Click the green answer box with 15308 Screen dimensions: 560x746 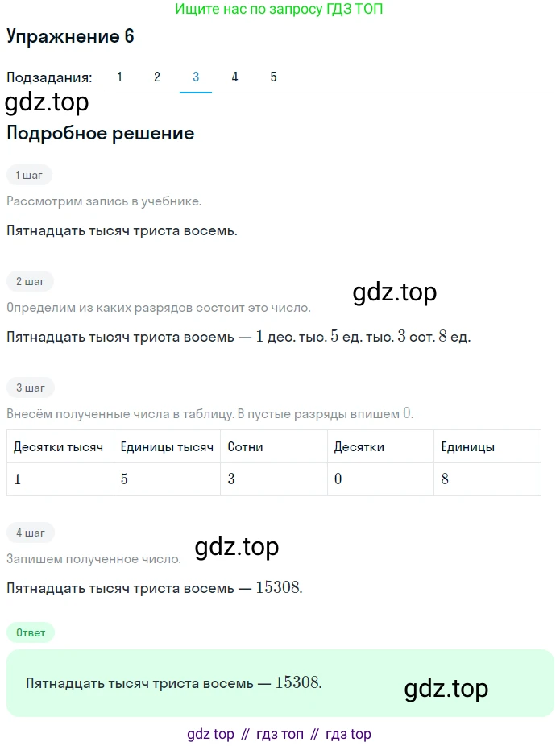pyautogui.click(x=280, y=683)
